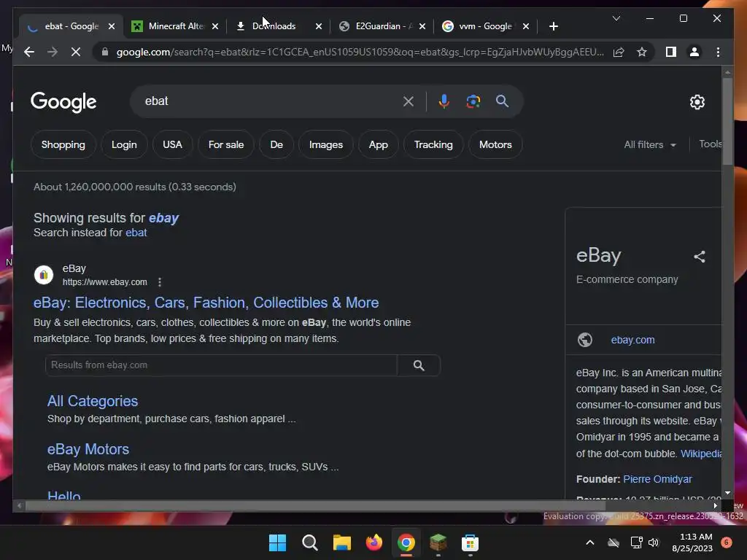Search by image with Google Lens
The height and width of the screenshot is (560, 747).
point(473,101)
